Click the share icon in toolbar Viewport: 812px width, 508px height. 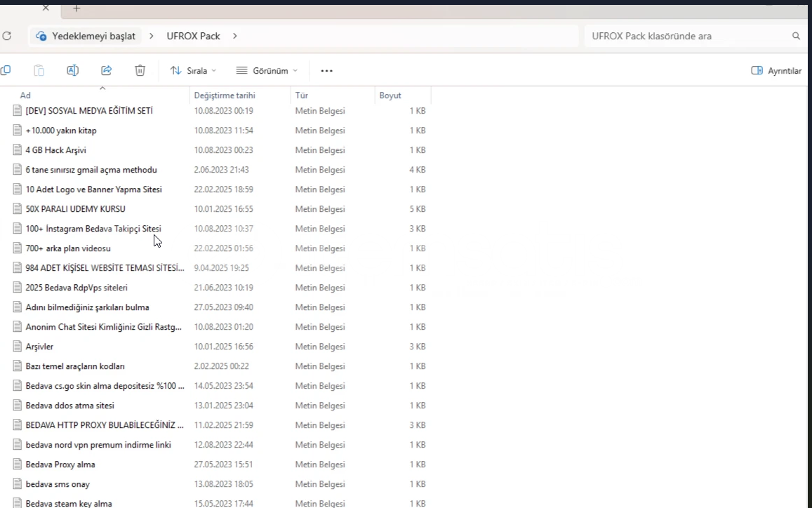(x=107, y=70)
